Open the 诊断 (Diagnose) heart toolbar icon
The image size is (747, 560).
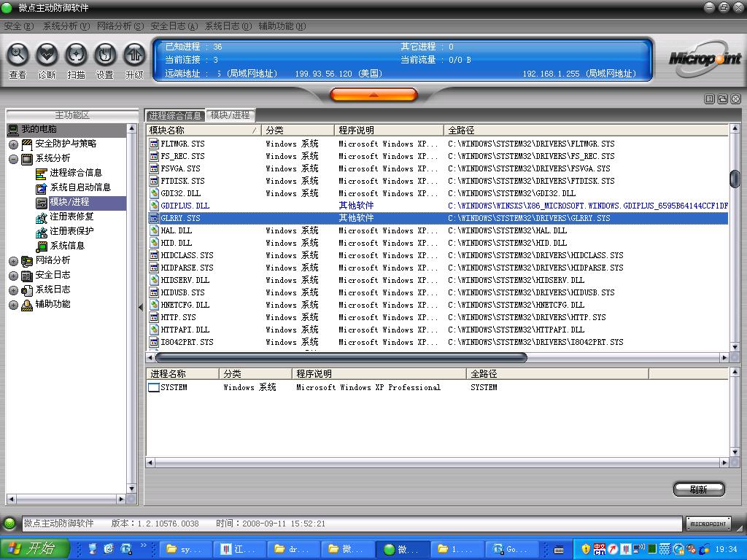(47, 55)
